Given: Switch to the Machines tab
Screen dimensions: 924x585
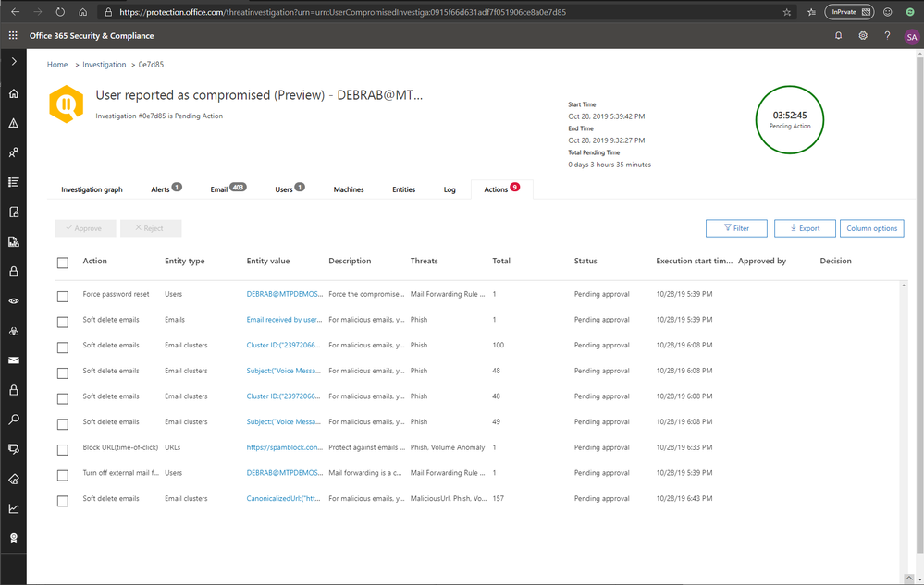Looking at the screenshot, I should (x=349, y=189).
